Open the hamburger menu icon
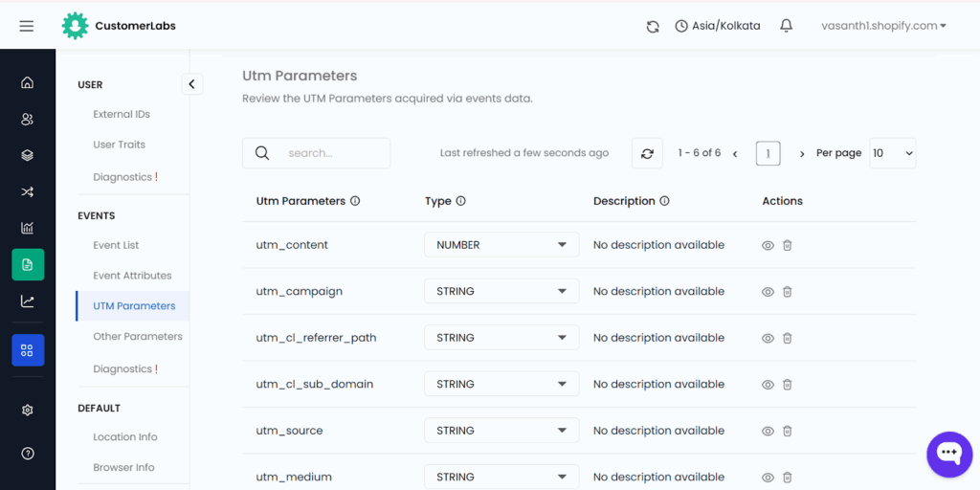Screen dimensions: 980x490 coord(26,26)
